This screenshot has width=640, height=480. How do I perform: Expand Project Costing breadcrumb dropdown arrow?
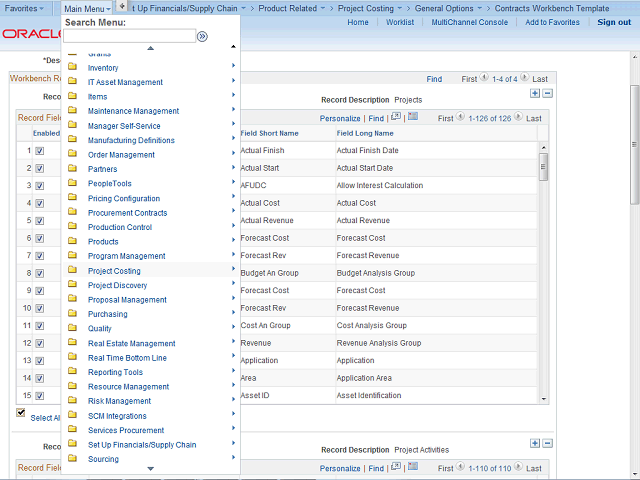click(x=400, y=8)
